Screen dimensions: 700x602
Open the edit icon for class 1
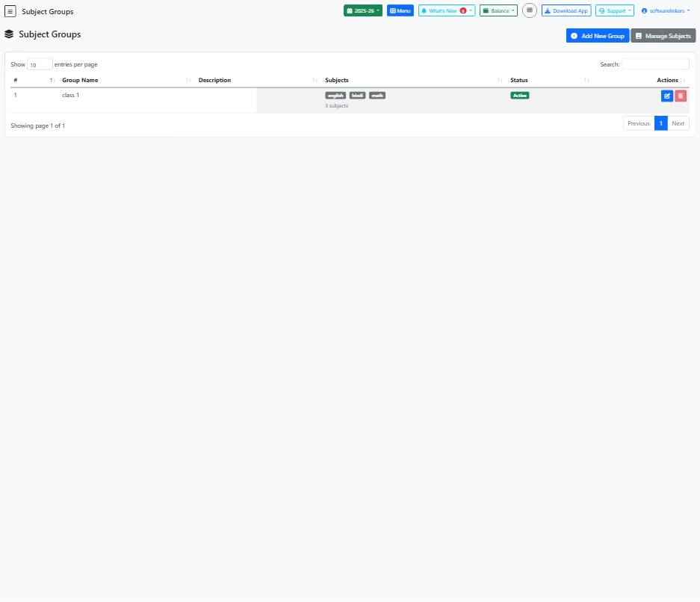[666, 96]
